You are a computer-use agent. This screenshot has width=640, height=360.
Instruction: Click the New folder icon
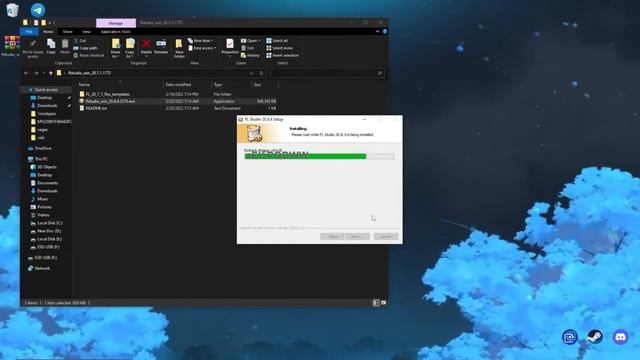tap(179, 49)
